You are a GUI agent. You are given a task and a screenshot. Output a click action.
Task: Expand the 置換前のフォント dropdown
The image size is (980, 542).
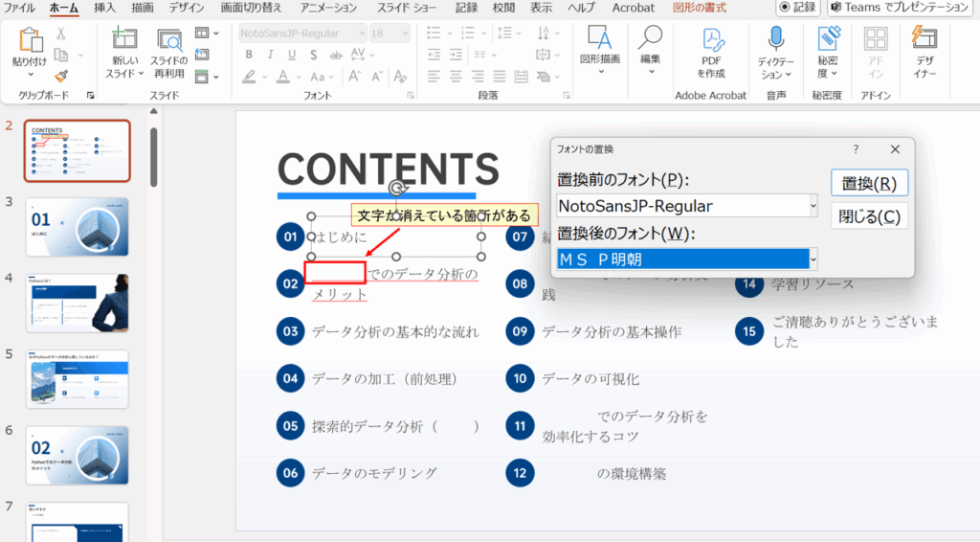click(x=813, y=206)
